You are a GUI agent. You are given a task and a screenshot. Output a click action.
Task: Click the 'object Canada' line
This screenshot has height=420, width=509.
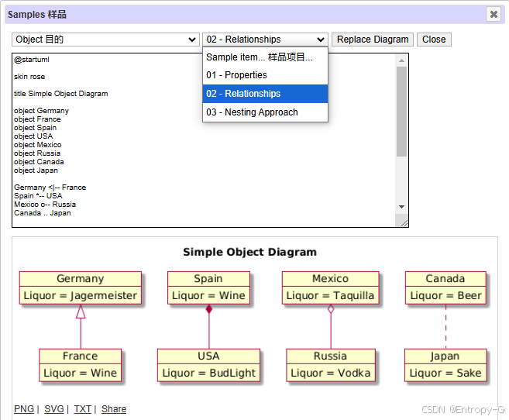(x=39, y=162)
